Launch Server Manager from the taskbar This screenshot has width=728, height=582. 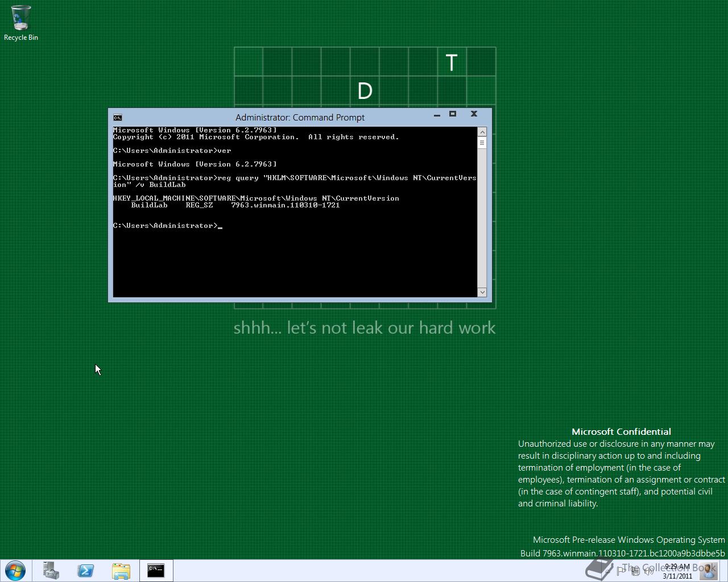(51, 571)
